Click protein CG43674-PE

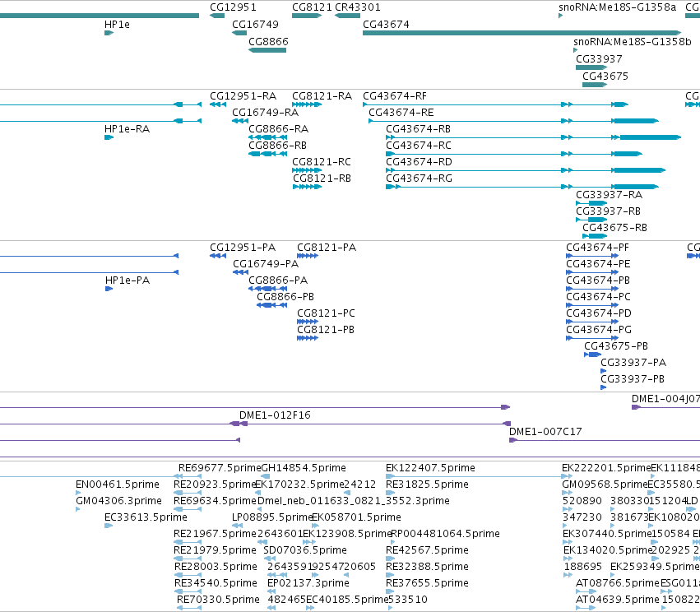pos(592,272)
